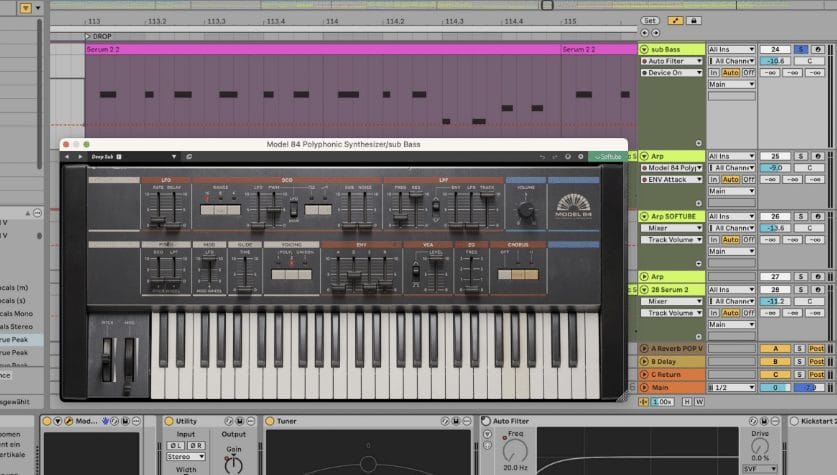Open Model 84 plugin settings gear
The width and height of the screenshot is (837, 475).
click(x=581, y=157)
